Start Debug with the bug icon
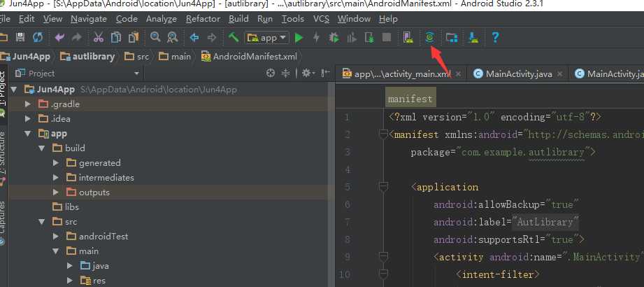Viewport: 644px width, 287px height. coord(334,38)
